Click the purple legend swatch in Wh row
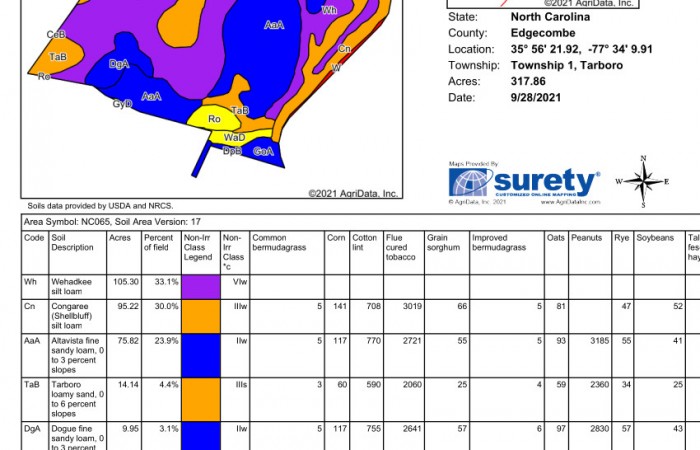Screen dimensions: 700x450 coord(201,287)
